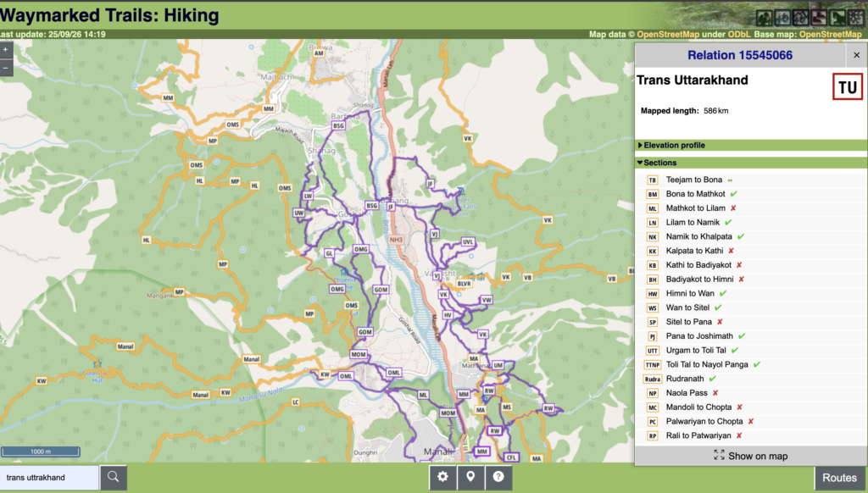This screenshot has width=868, height=493.
Task: Click the KK section symbol
Action: (653, 252)
